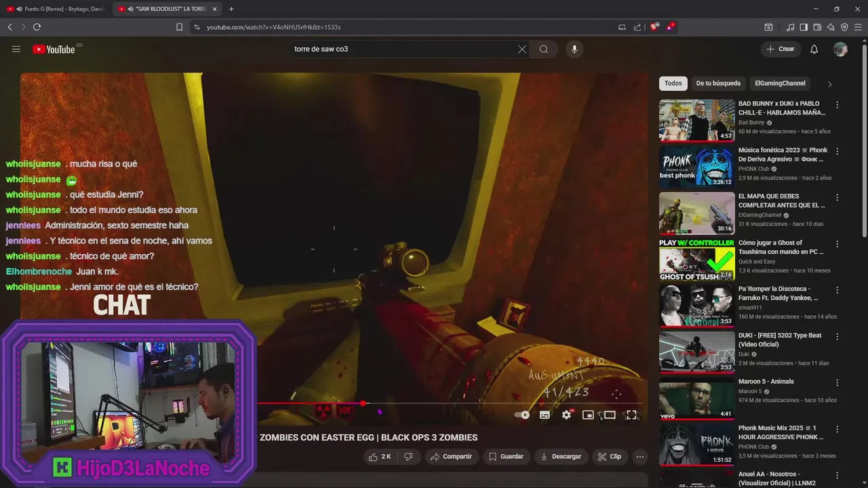
Task: Open video player settings gear
Action: pos(566,415)
